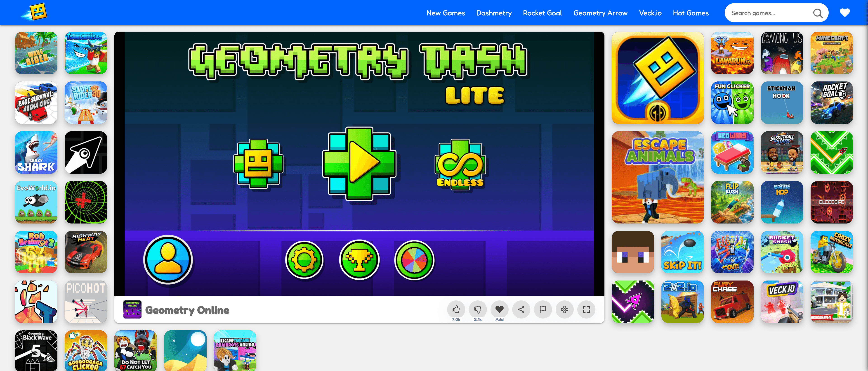Open the in-game settings gear
This screenshot has height=371, width=868.
pos(304,260)
